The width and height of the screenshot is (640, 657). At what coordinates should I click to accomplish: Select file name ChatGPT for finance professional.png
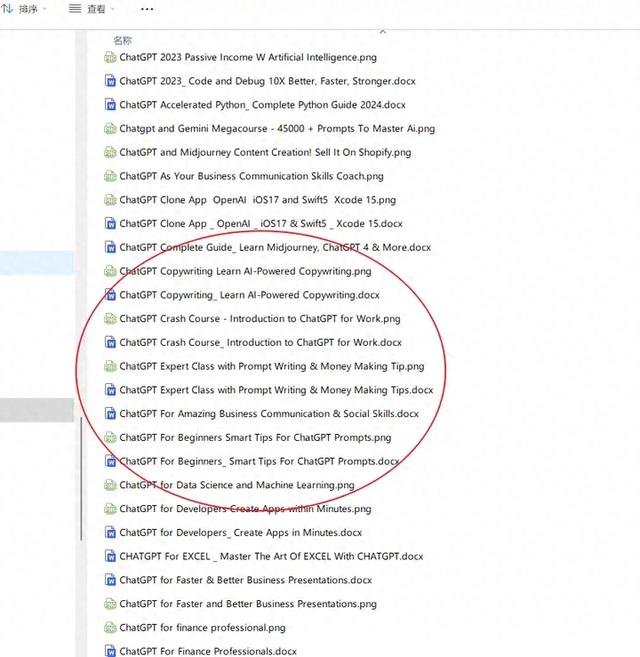202,627
